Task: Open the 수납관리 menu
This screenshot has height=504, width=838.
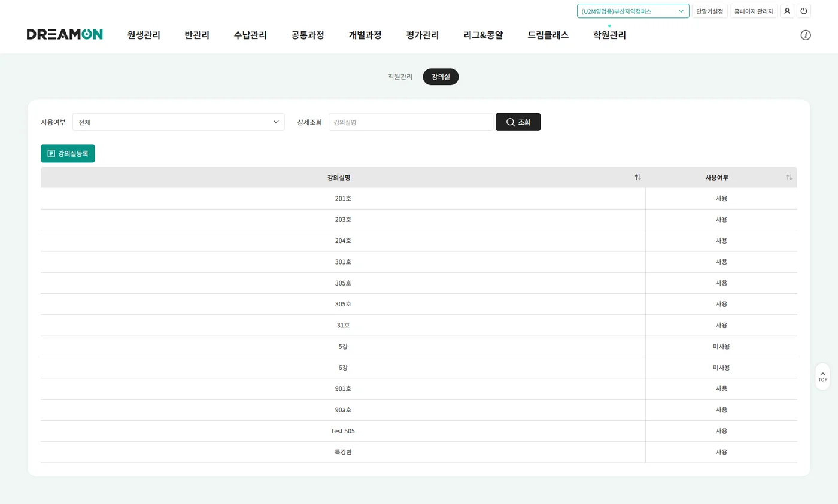Action: (x=250, y=35)
